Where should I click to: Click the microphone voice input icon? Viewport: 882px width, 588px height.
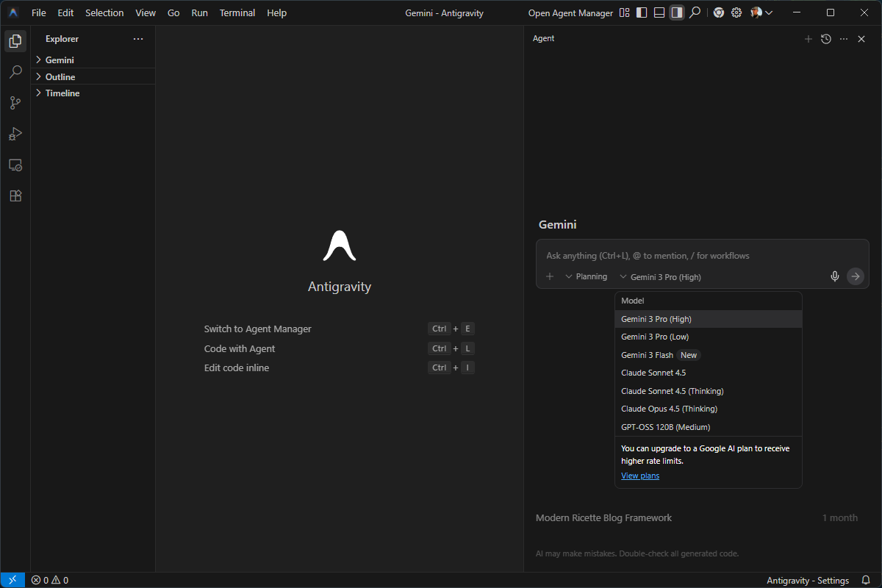pos(834,276)
